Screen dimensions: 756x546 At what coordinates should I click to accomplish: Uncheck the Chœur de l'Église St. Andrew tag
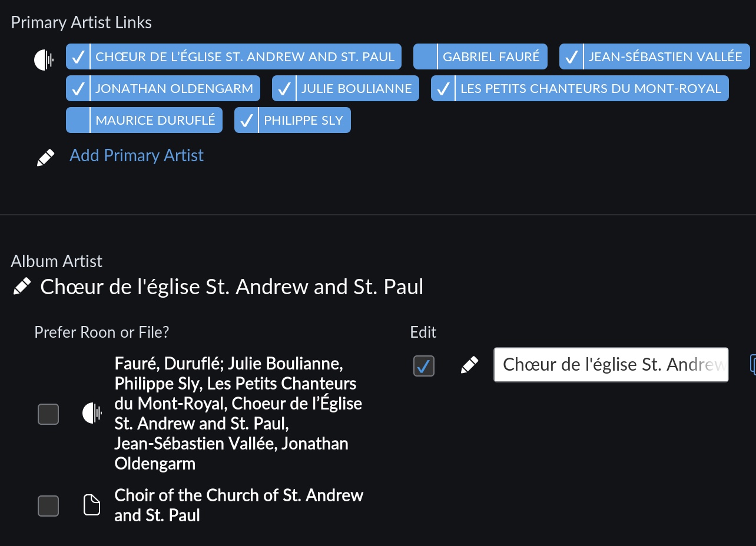pos(78,57)
